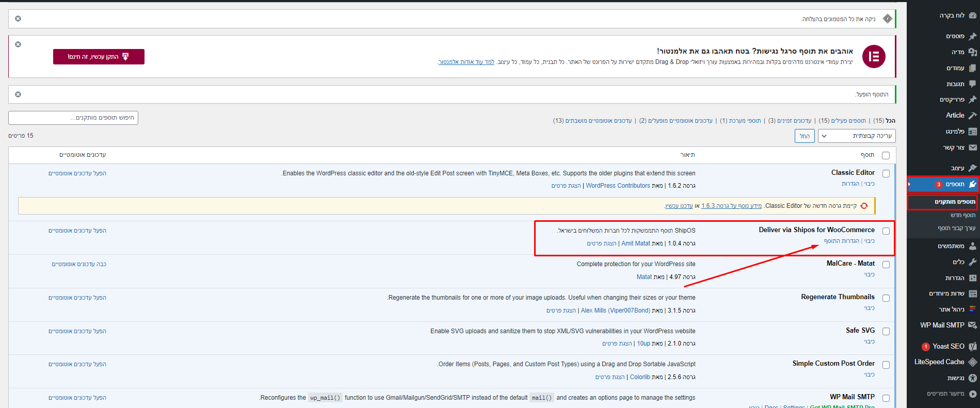
Task: Click the Elementor logo icon
Action: click(x=873, y=57)
